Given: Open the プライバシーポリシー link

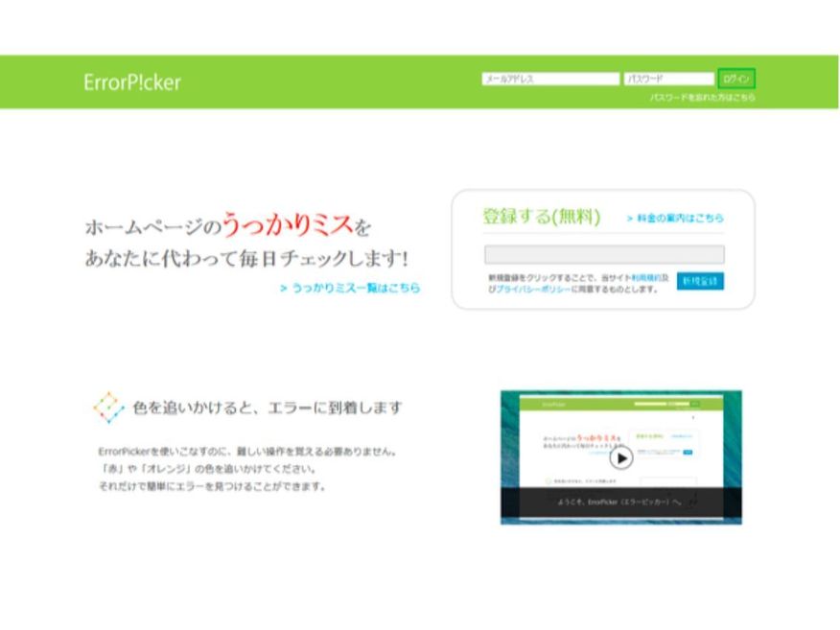Looking at the screenshot, I should pos(533,290).
